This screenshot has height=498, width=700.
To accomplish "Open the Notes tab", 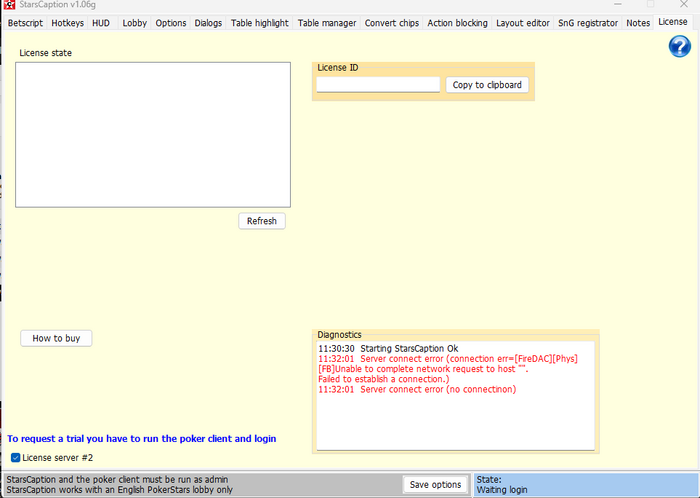I will [x=638, y=23].
